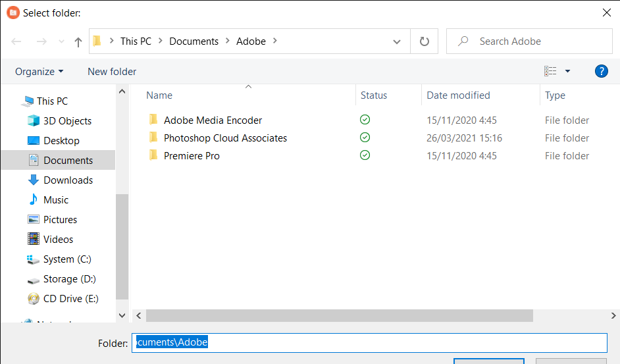The width and height of the screenshot is (620, 364).
Task: Sort by Date modified column header
Action: 458,95
